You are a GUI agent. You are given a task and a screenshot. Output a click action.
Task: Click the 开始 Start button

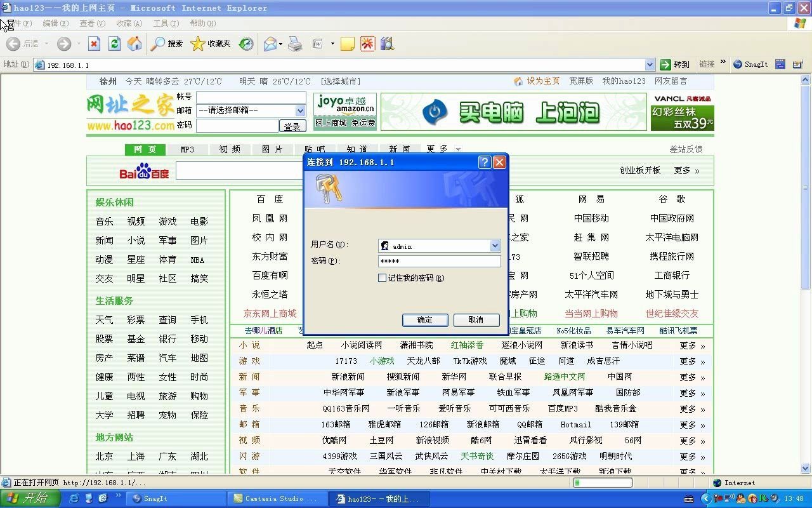coord(30,498)
